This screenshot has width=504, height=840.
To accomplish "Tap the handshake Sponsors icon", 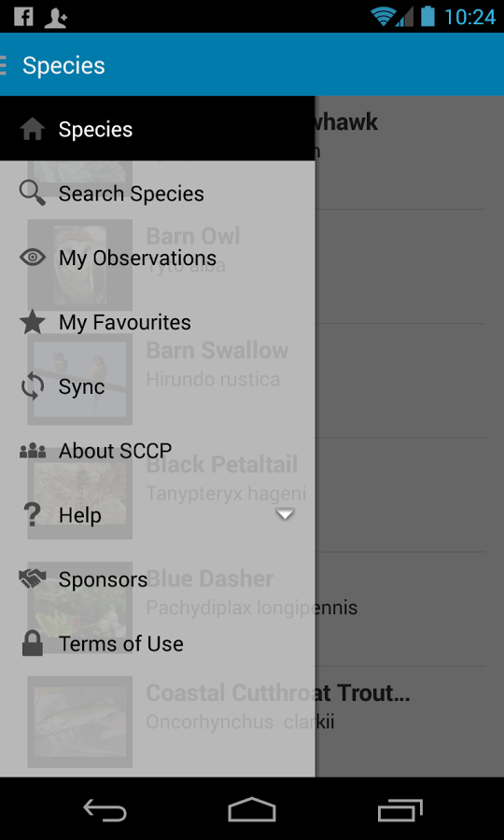I will tap(32, 579).
